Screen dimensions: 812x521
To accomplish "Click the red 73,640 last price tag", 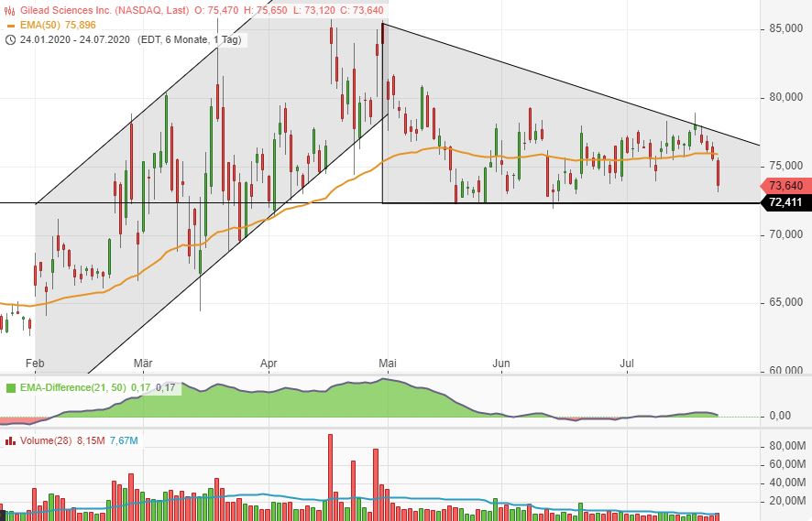I will coord(785,186).
